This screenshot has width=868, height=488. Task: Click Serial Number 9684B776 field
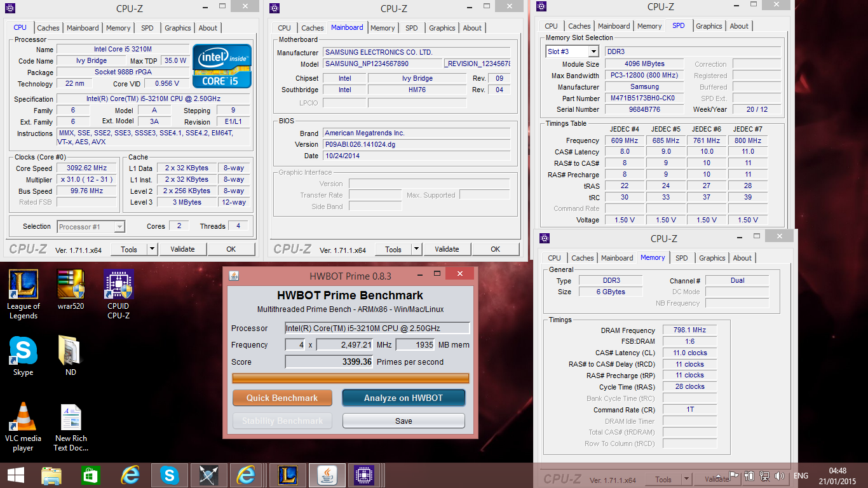(x=644, y=110)
